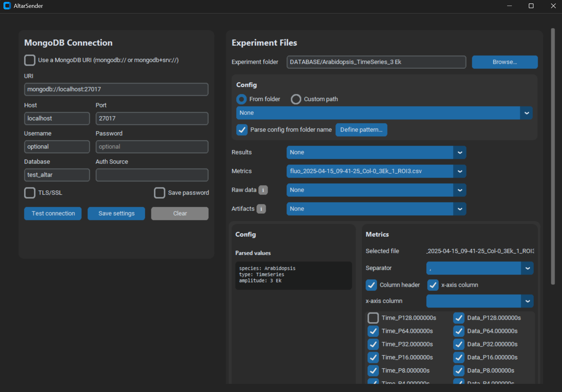Enable Save password
Screen dimensions: 562x392
tap(160, 193)
